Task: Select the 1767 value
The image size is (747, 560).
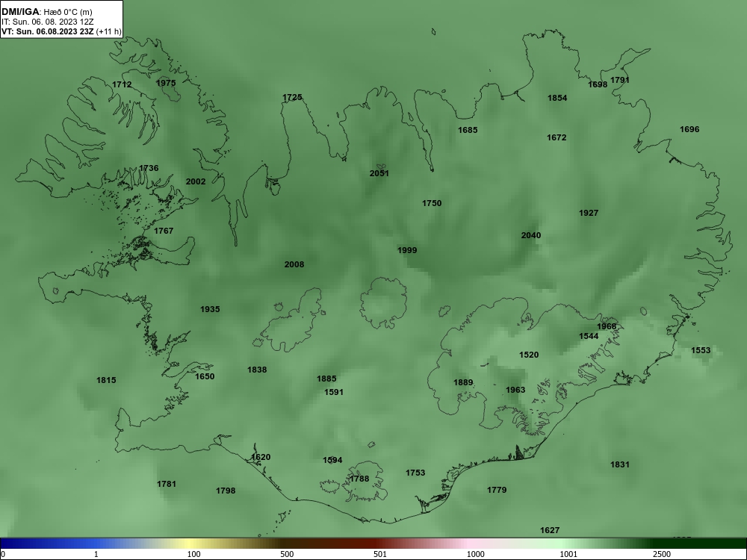Action: (x=164, y=231)
